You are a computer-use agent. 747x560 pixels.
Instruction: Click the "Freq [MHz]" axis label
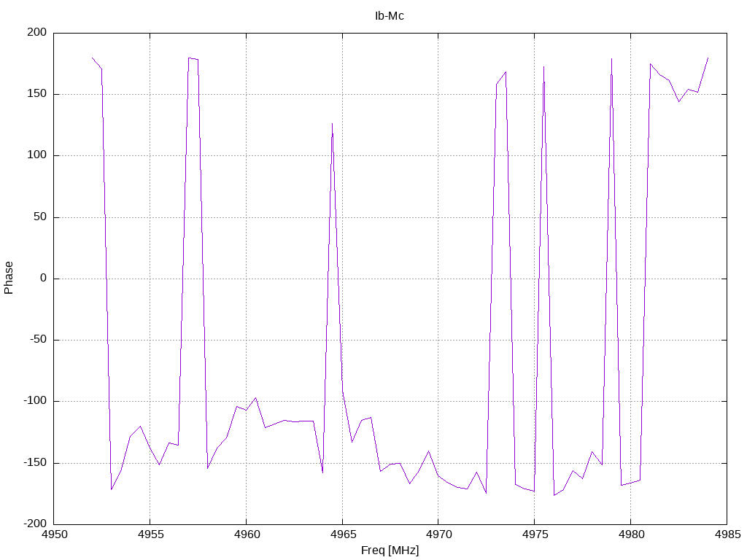pyautogui.click(x=390, y=551)
